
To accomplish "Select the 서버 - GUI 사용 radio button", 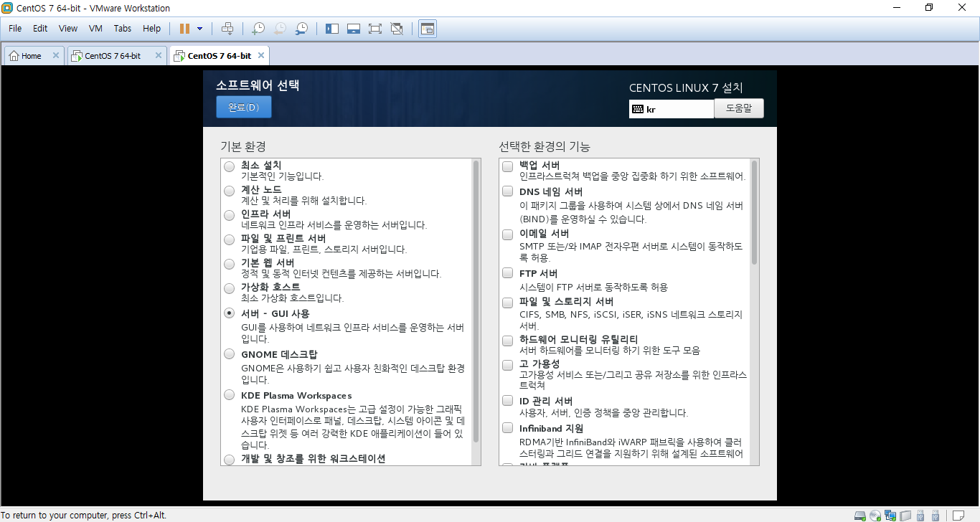I will 229,313.
